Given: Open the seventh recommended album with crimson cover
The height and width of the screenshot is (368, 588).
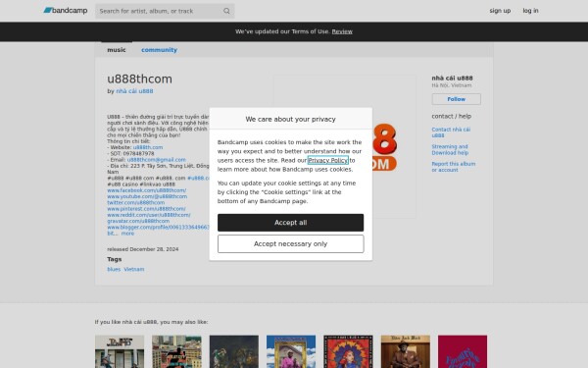Looking at the screenshot, I should 463,351.
